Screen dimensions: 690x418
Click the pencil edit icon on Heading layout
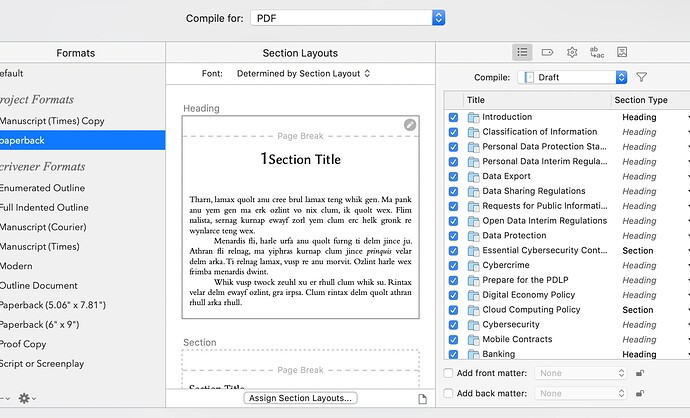410,125
